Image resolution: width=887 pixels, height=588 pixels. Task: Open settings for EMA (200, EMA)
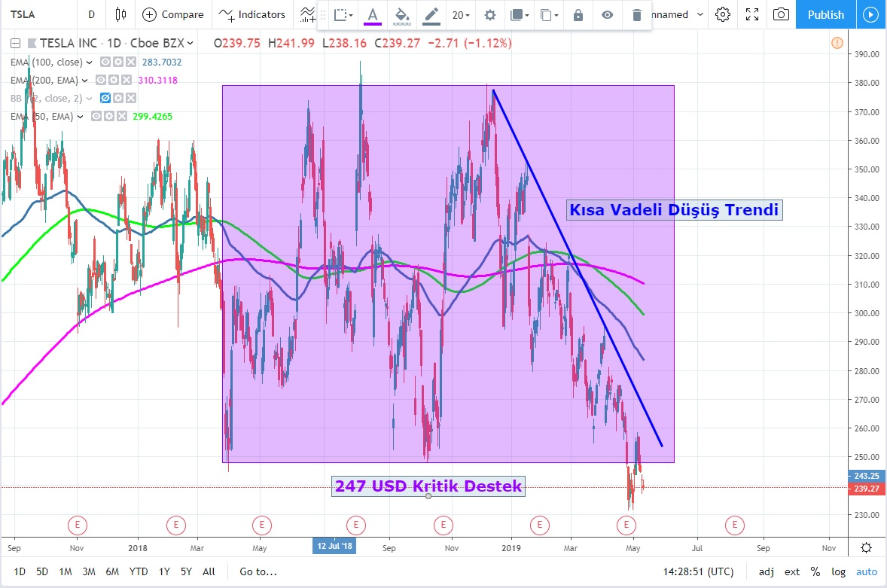pos(114,81)
